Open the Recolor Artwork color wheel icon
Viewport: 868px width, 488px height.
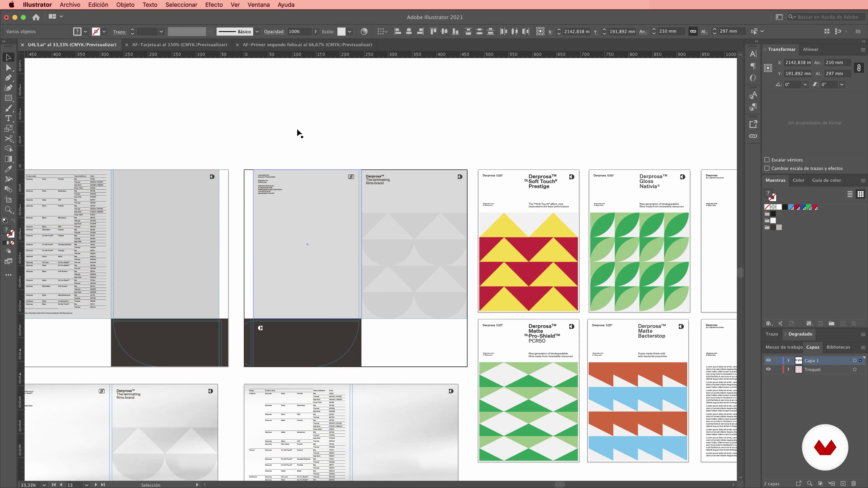[x=364, y=31]
